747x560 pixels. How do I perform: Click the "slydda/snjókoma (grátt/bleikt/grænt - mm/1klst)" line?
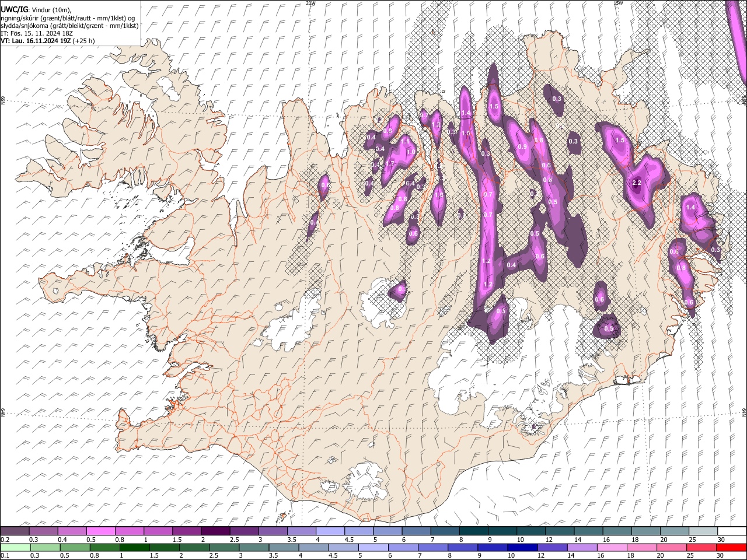tap(69, 26)
